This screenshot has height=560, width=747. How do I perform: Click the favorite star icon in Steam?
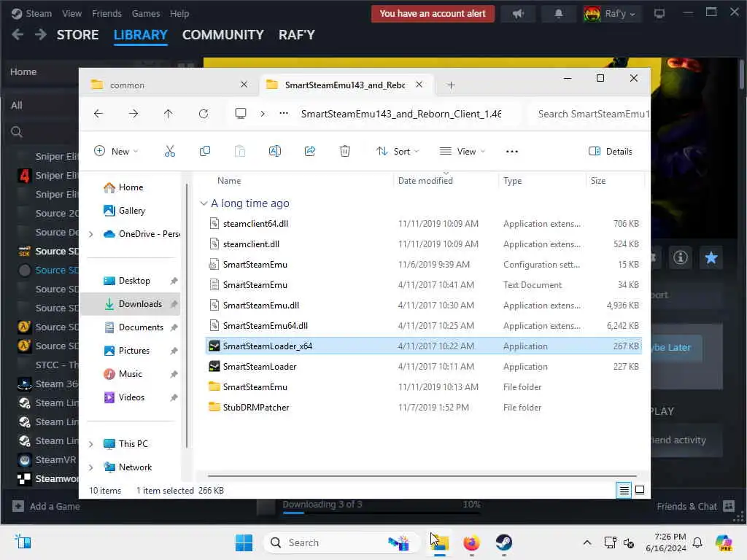(x=711, y=257)
